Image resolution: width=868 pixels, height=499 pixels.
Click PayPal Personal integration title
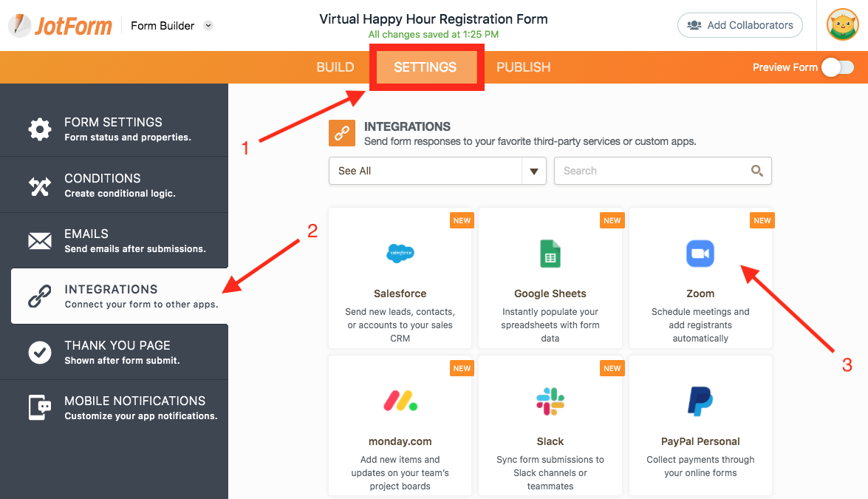700,441
